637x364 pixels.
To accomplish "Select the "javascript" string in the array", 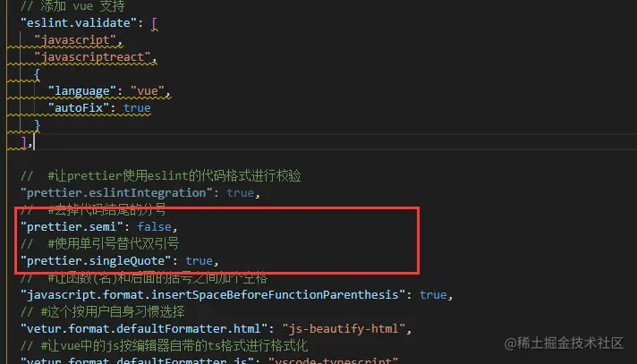I will (x=75, y=40).
